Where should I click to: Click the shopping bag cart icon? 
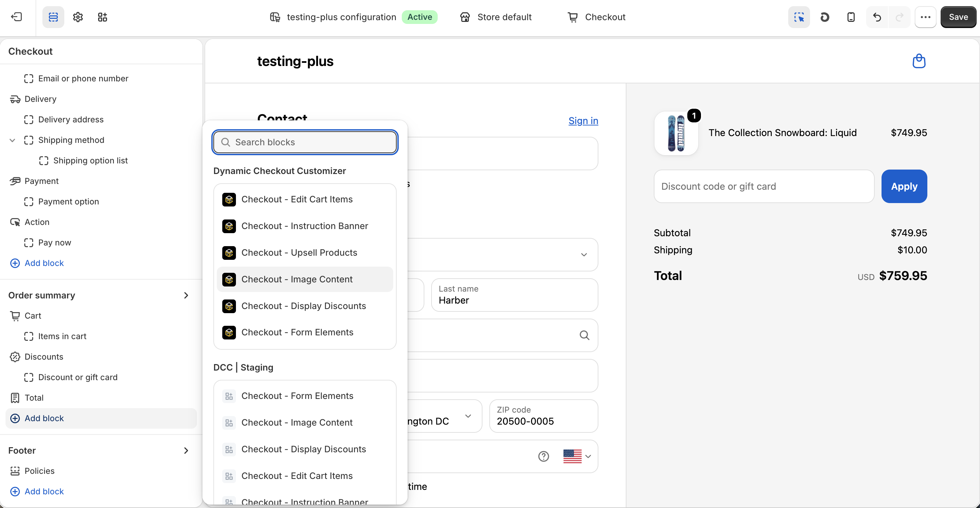point(919,61)
